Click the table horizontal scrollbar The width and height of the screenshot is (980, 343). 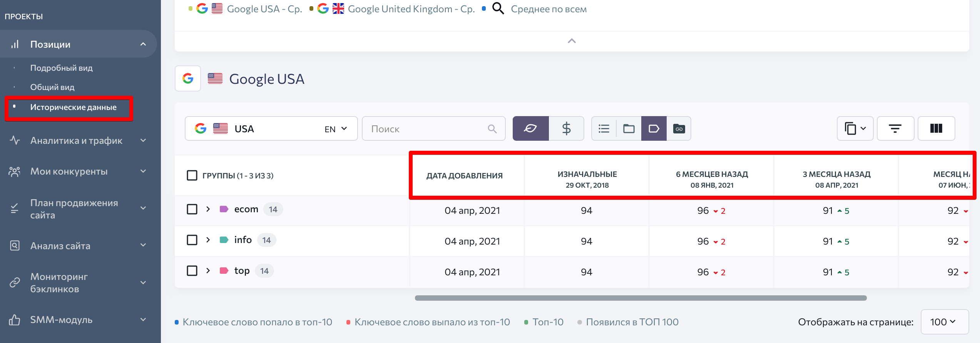click(x=641, y=298)
